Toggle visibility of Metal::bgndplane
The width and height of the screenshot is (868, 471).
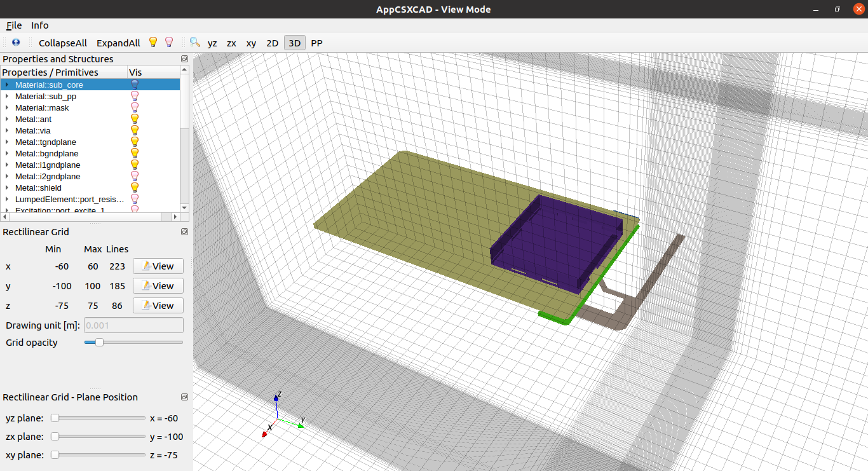click(134, 153)
